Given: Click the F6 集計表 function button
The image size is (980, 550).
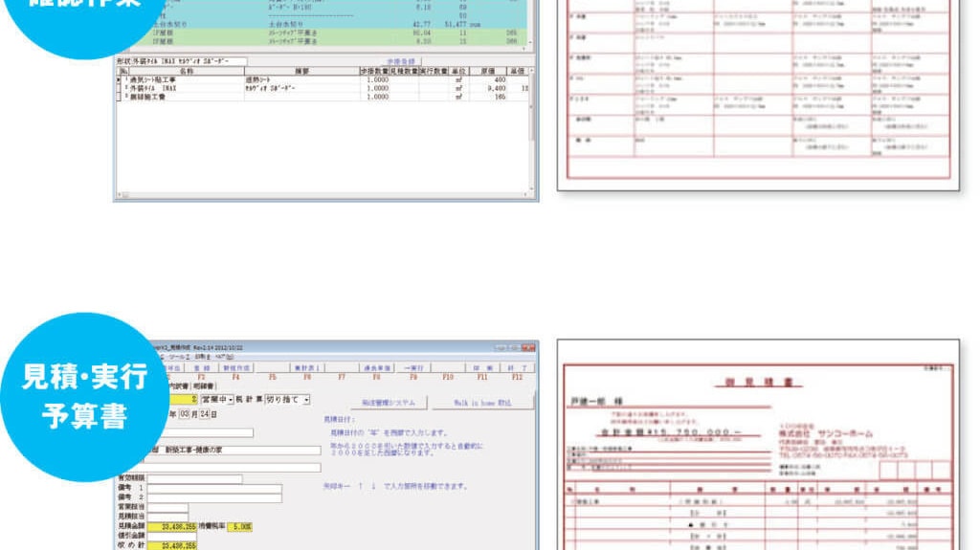Looking at the screenshot, I should (x=305, y=368).
